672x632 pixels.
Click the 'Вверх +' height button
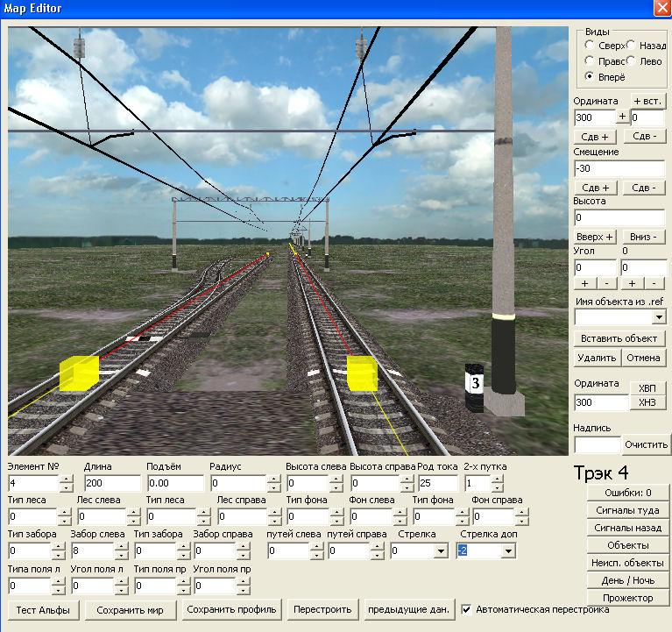[596, 238]
